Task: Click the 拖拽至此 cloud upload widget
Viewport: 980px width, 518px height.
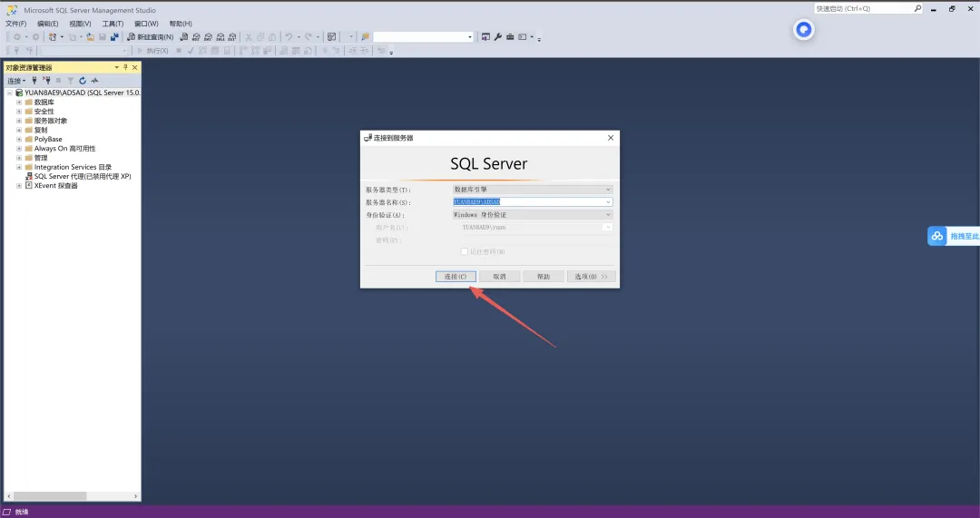Action: pyautogui.click(x=954, y=236)
